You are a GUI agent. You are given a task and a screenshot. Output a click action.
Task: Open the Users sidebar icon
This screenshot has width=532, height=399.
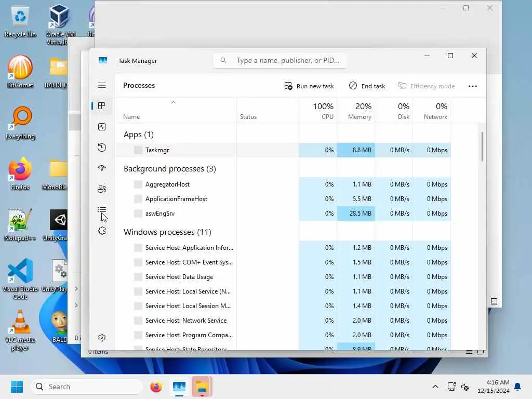pos(102,189)
